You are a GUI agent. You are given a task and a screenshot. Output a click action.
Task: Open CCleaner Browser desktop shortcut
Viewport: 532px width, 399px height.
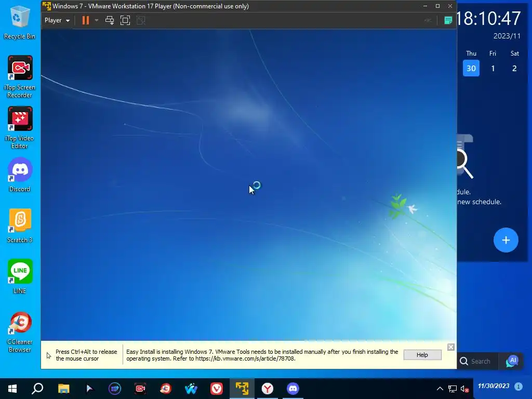(20, 332)
